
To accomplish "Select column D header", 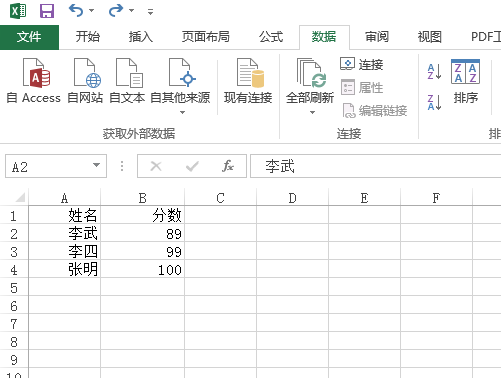I will pyautogui.click(x=292, y=198).
